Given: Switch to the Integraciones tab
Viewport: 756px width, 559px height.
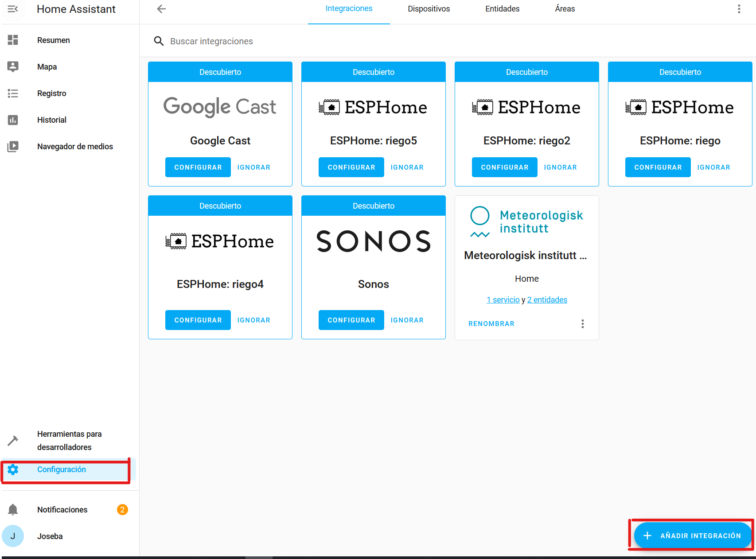Looking at the screenshot, I should (349, 9).
